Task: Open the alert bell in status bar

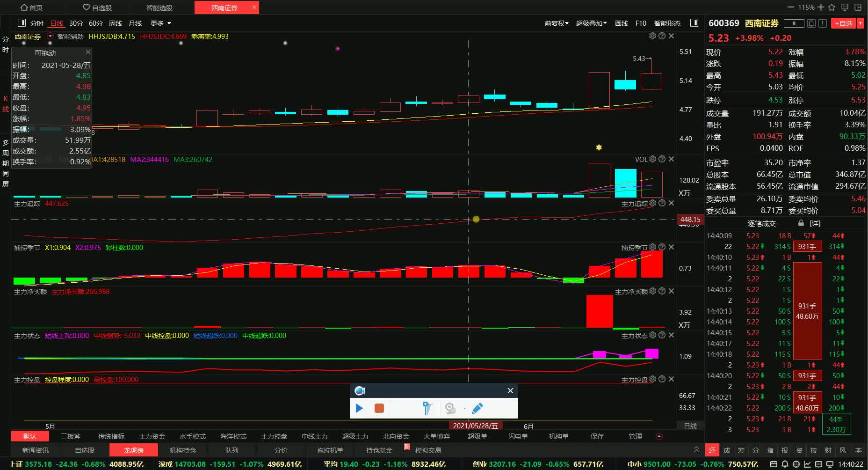Action: pos(785,464)
